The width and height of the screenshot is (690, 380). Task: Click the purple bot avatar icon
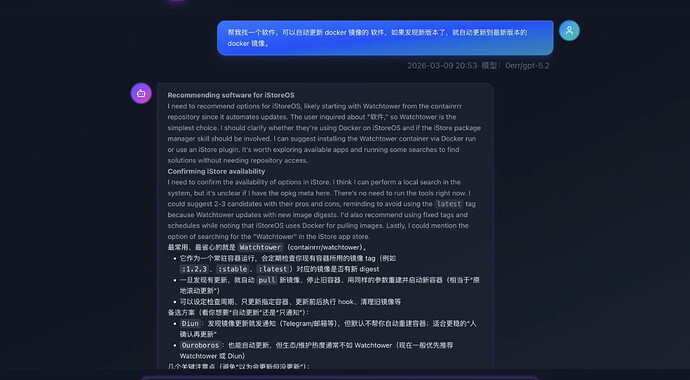(141, 93)
